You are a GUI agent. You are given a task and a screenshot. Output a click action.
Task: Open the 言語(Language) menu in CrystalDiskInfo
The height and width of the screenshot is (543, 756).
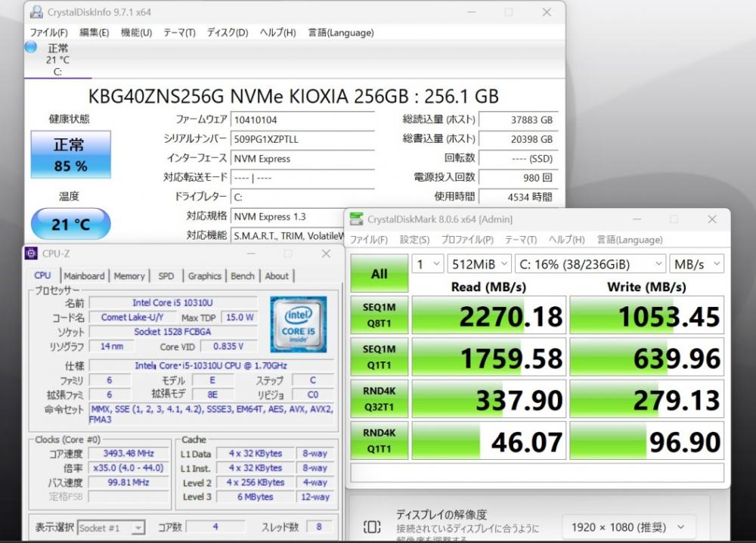(341, 33)
